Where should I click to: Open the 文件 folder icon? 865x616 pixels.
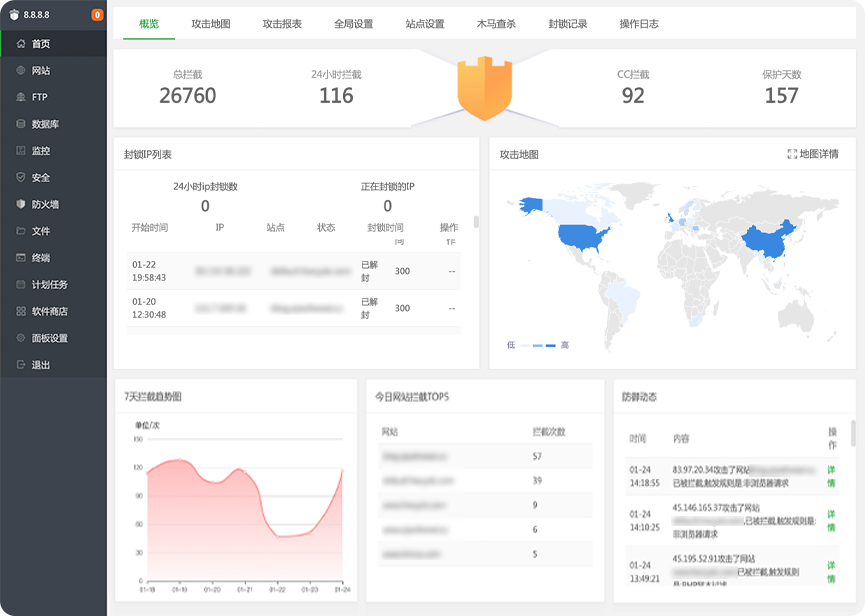[21, 231]
